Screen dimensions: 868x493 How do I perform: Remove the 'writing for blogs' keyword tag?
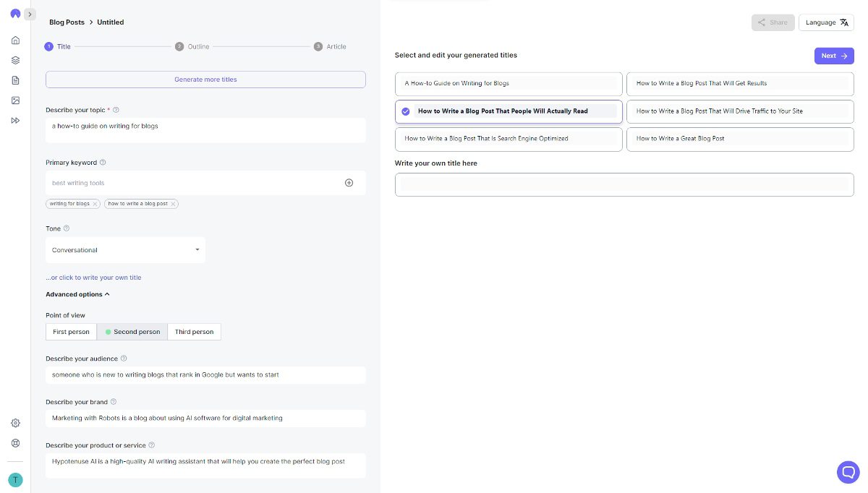[x=95, y=204]
